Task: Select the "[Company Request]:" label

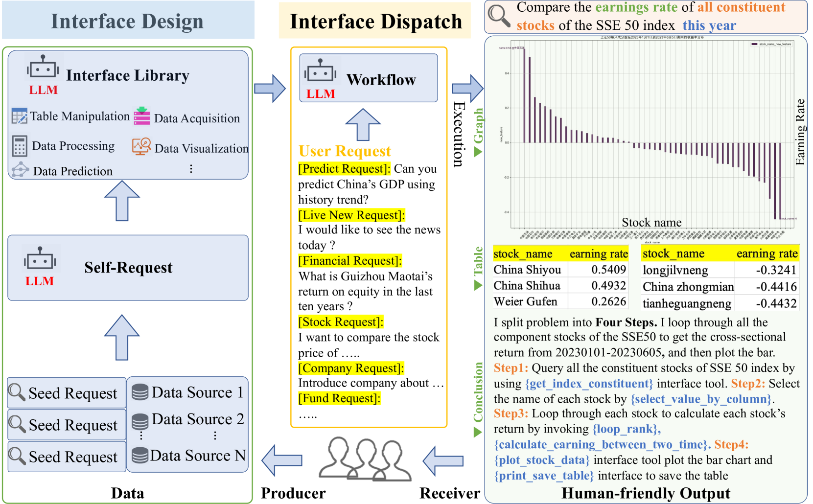Action: pyautogui.click(x=351, y=368)
